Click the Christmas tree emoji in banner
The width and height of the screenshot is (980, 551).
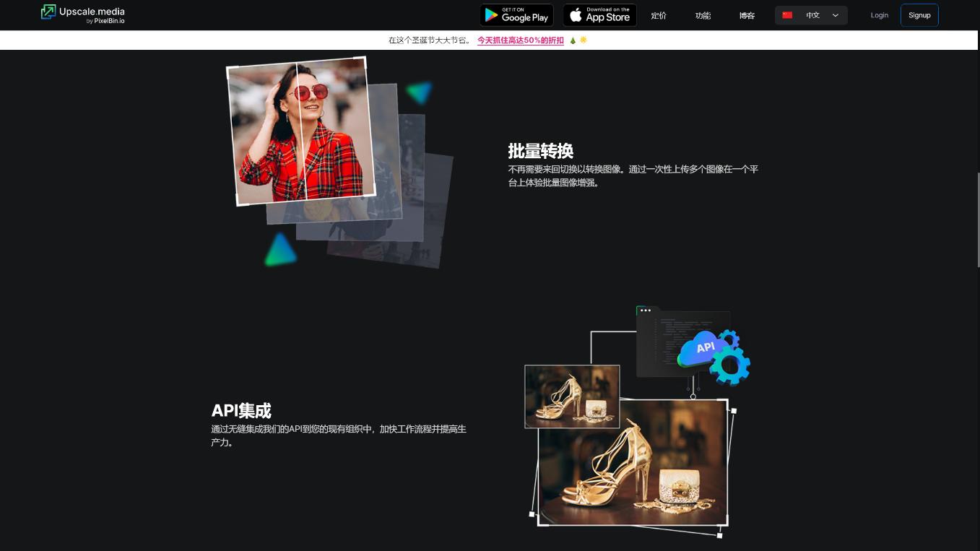(x=573, y=40)
